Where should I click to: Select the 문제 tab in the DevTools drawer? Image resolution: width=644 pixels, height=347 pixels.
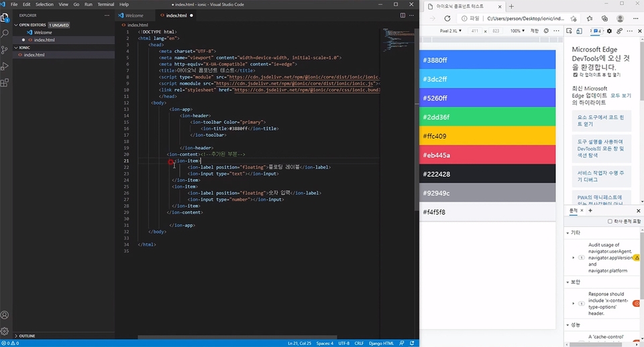click(574, 211)
